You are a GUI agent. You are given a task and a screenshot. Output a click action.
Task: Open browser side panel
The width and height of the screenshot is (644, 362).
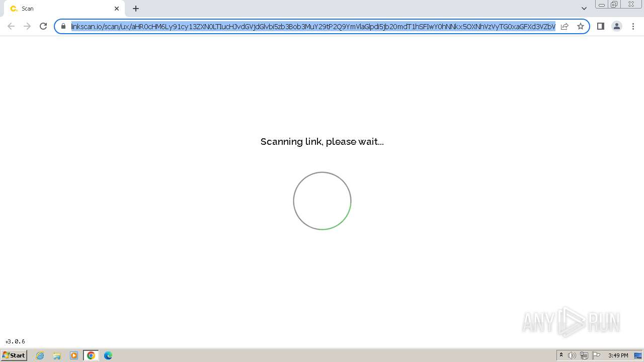[600, 26]
